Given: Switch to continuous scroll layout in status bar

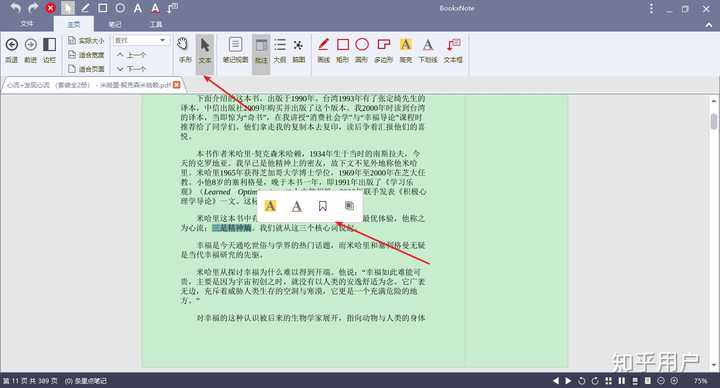Looking at the screenshot, I should pyautogui.click(x=635, y=381).
